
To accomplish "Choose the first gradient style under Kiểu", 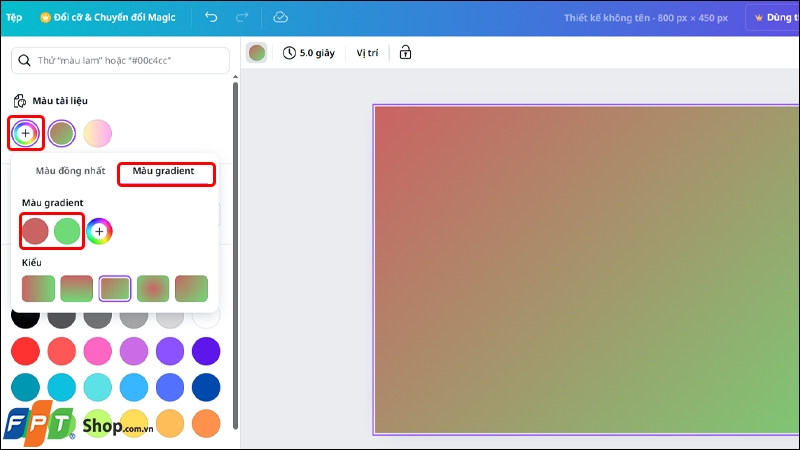I will (x=38, y=288).
